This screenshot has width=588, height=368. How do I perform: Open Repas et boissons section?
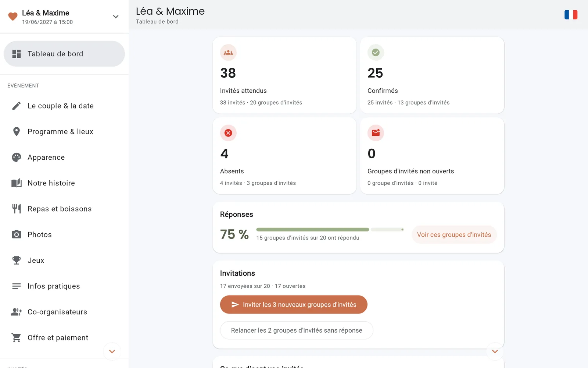[64, 209]
